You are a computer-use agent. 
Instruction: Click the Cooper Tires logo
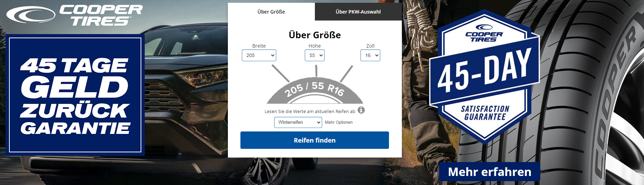[74, 15]
